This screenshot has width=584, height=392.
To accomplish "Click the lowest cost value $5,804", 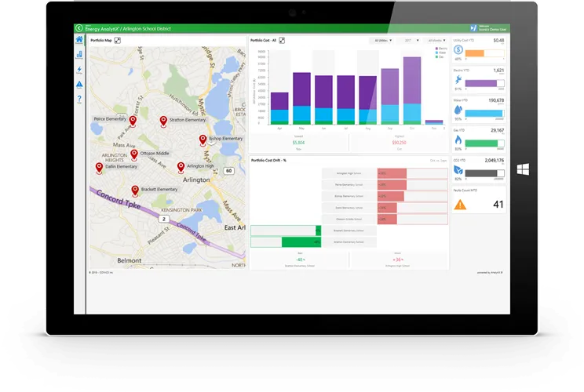I will pos(298,143).
